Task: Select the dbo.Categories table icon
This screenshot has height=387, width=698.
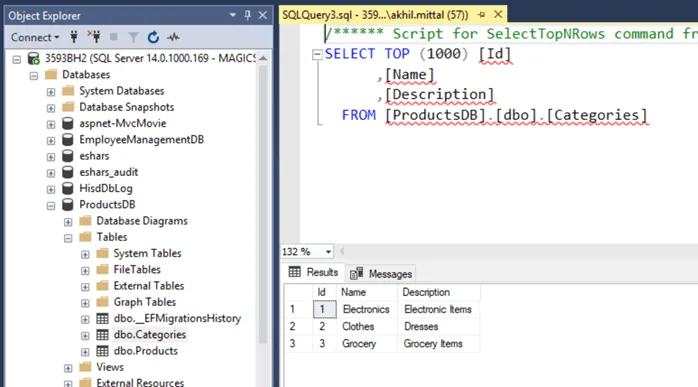Action: (102, 335)
